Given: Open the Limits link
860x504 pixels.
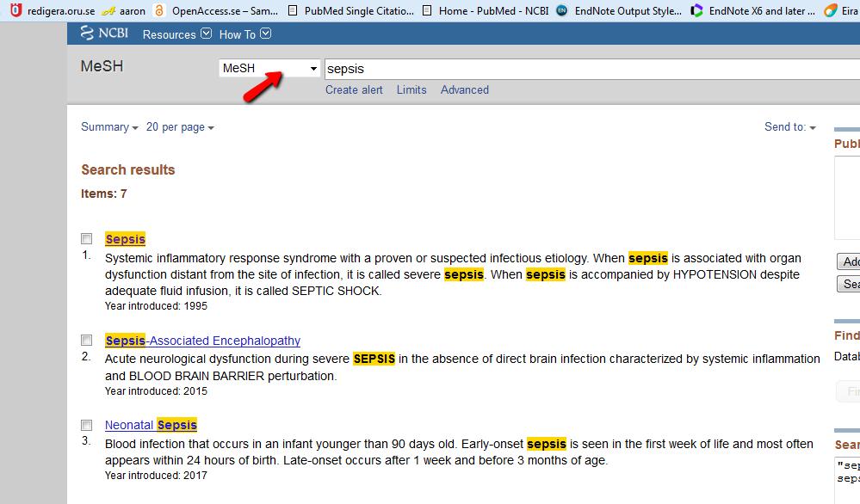Looking at the screenshot, I should point(411,89).
